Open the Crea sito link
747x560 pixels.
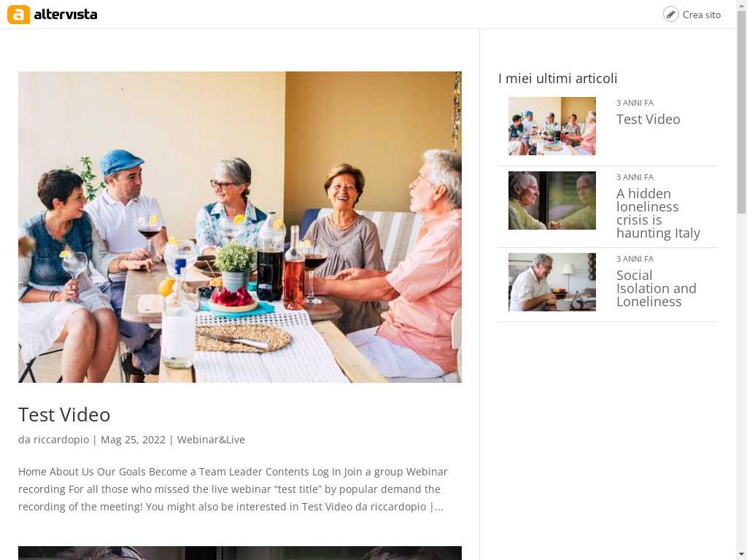point(701,15)
